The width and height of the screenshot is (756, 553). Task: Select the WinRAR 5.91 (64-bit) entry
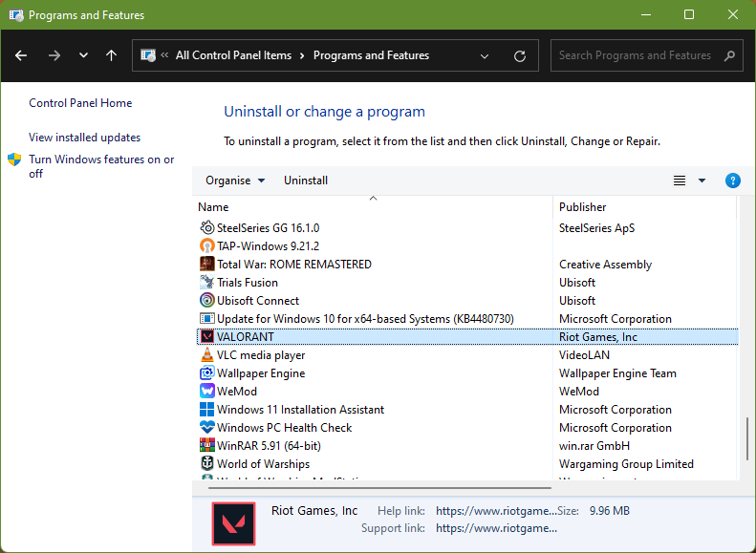(x=467, y=446)
